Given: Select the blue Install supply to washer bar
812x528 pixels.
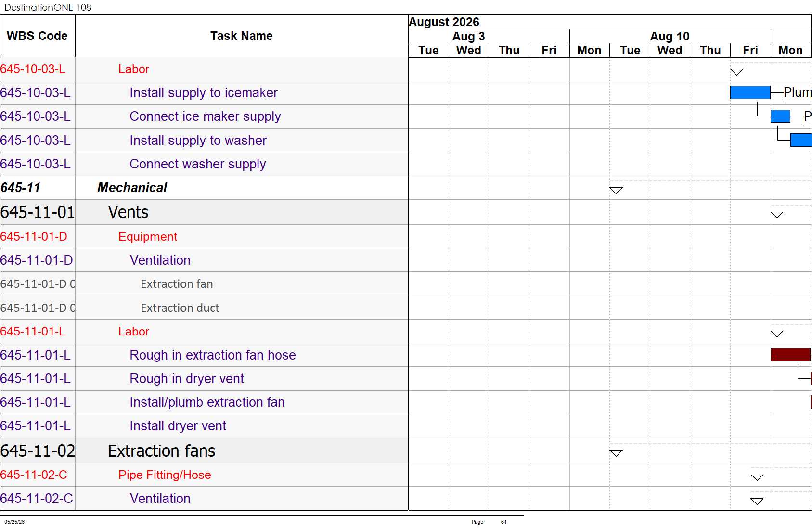Looking at the screenshot, I should click(x=801, y=140).
